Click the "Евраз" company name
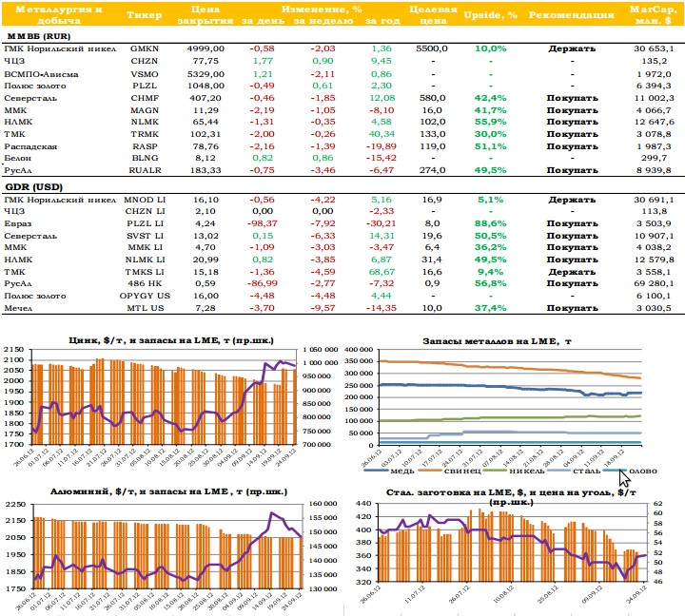685x616 pixels. coord(17,223)
